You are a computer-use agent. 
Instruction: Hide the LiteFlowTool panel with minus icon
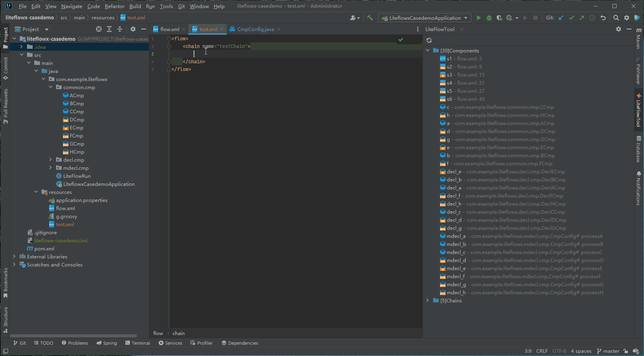tap(629, 29)
